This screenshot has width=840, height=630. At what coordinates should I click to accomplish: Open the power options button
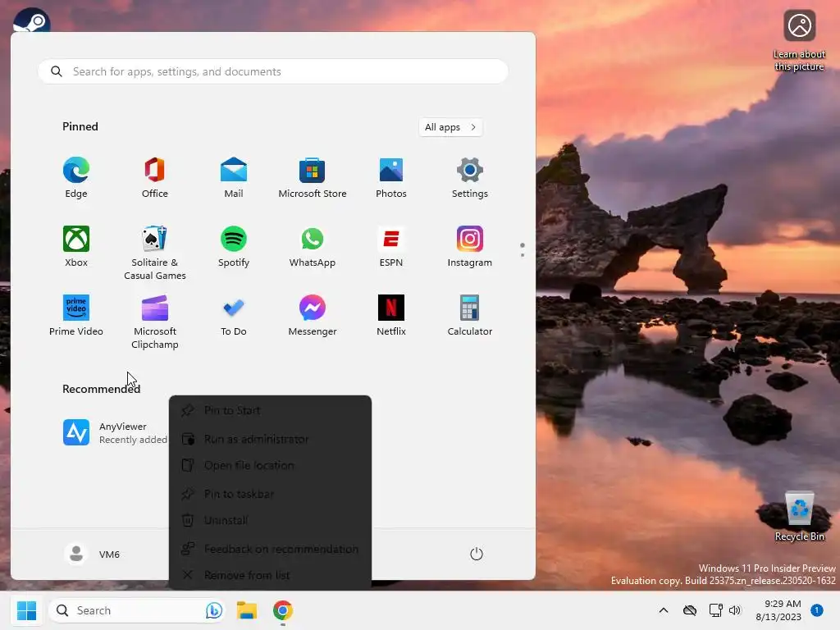click(x=477, y=554)
